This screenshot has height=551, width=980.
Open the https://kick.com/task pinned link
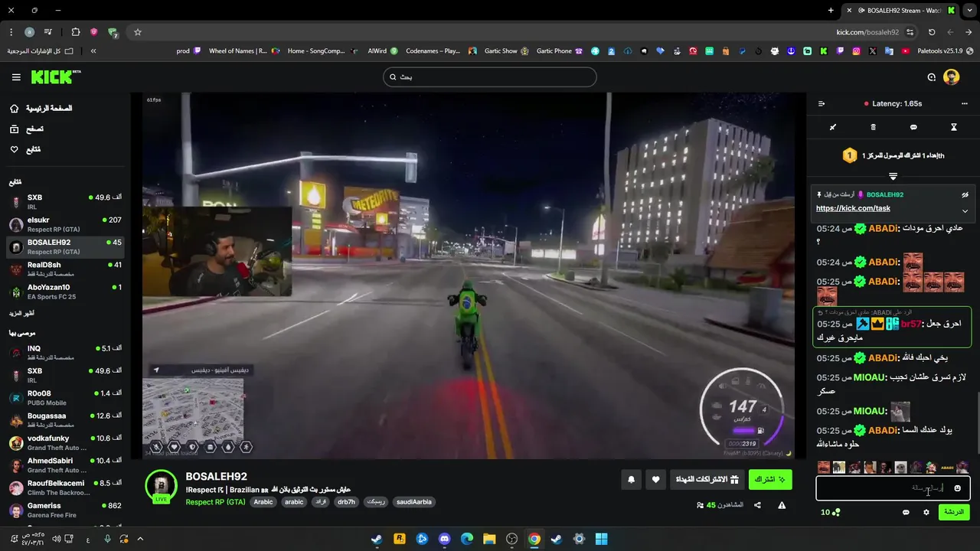(x=853, y=208)
